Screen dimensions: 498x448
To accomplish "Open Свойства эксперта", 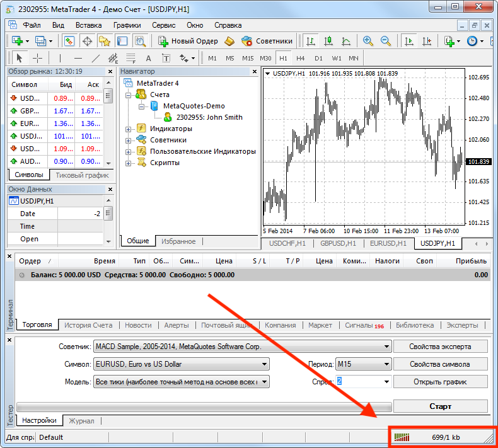I will point(440,347).
